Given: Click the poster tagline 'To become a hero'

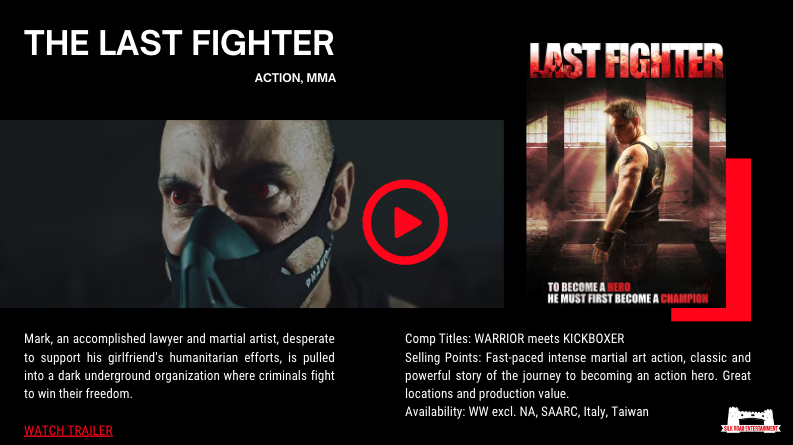Looking at the screenshot, I should 588,287.
